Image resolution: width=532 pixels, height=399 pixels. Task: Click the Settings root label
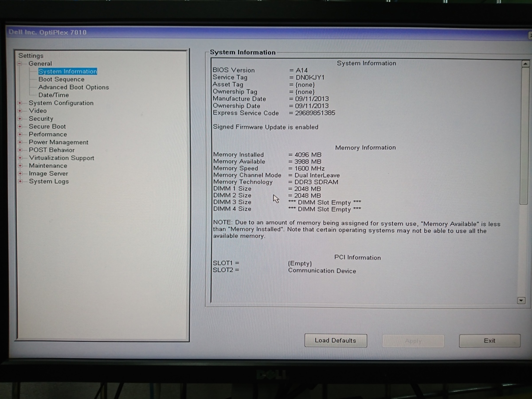pyautogui.click(x=31, y=56)
